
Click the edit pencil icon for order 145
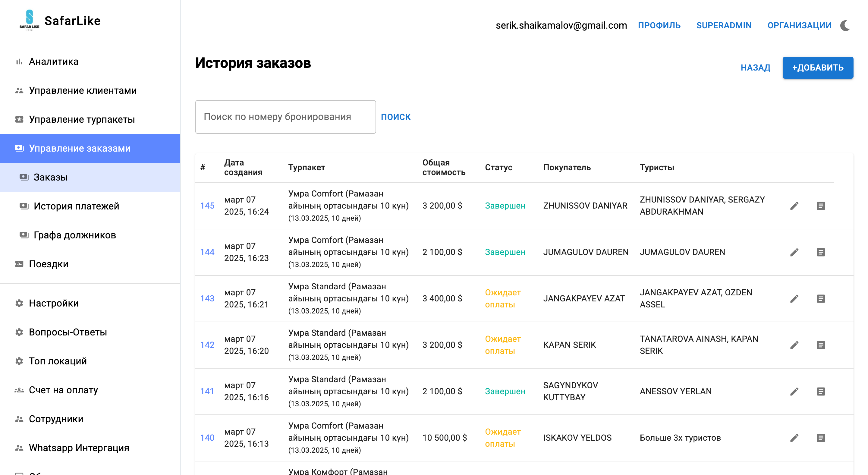794,206
